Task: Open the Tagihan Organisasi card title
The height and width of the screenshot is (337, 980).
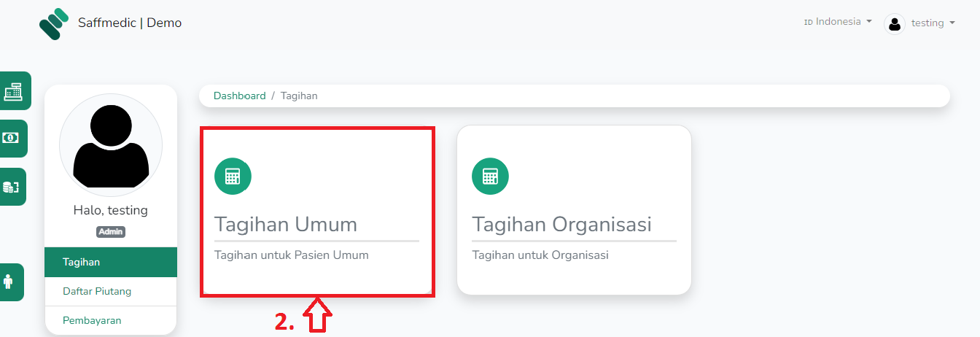Action: (561, 225)
